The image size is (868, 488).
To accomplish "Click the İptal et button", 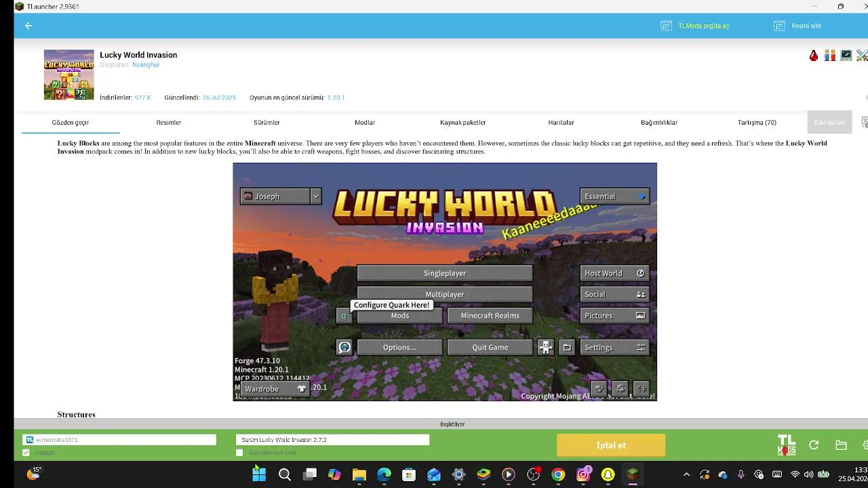I will coord(611,445).
